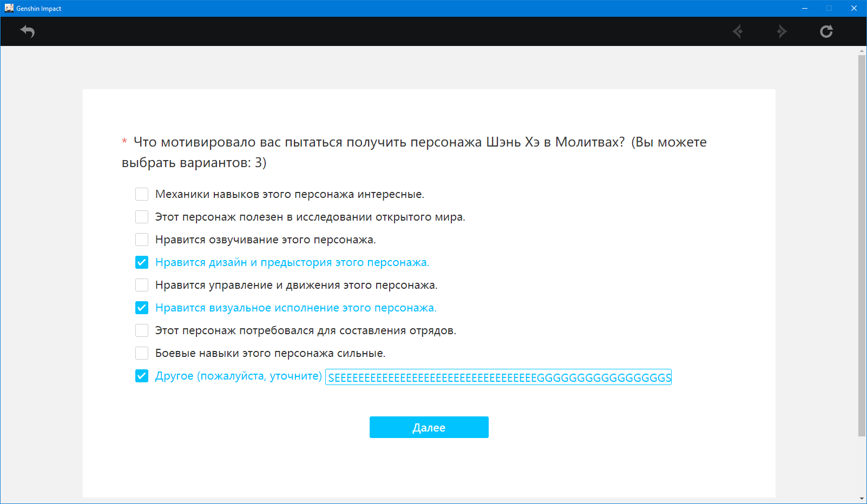
Task: Click label 'Этот персонаж потребовался для составления отрядов.'
Action: coord(306,330)
